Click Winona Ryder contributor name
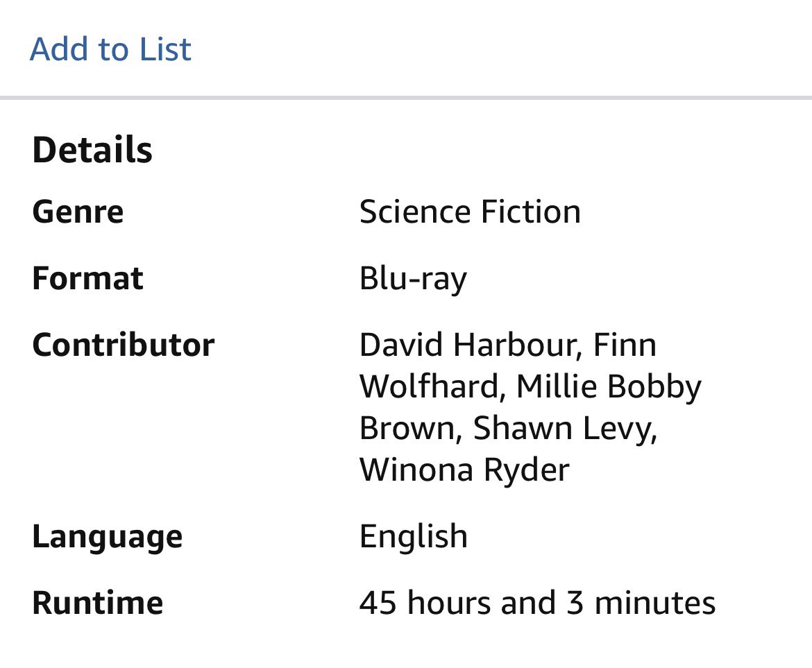 click(x=464, y=470)
